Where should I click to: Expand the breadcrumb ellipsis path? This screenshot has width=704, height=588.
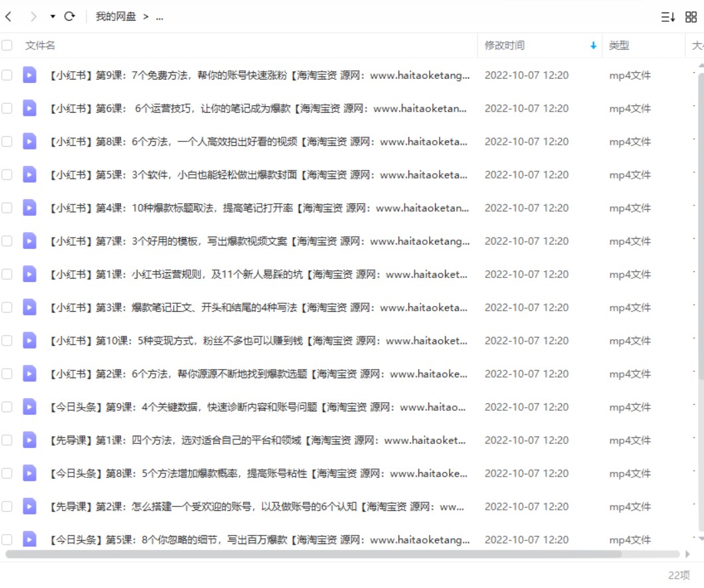point(159,17)
